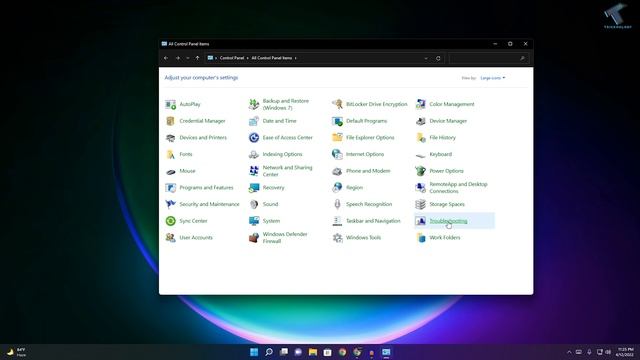Screen dimensions: 640x360
Task: Open the Network and Sharing Center icon
Action: click(254, 171)
